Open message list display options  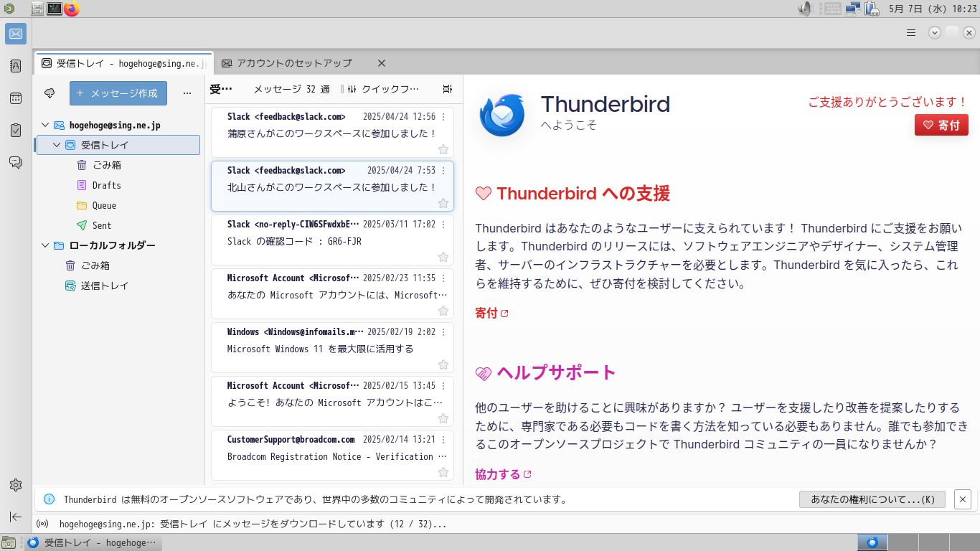coord(448,89)
